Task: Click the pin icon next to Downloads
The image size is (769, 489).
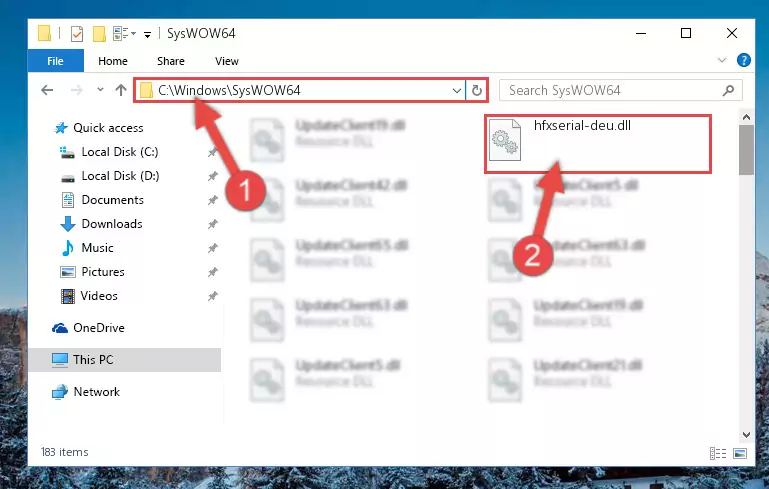Action: [x=212, y=224]
